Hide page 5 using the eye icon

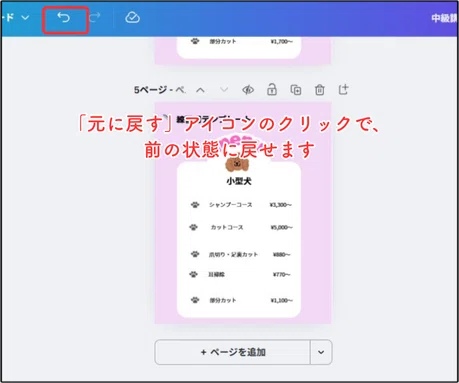pos(248,90)
